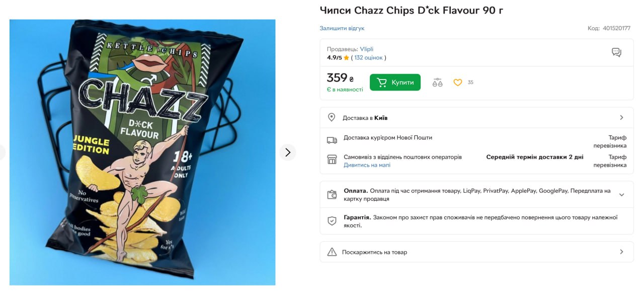Image resolution: width=644 pixels, height=294 pixels.
Task: Click the pickup store icon
Action: tap(332, 159)
